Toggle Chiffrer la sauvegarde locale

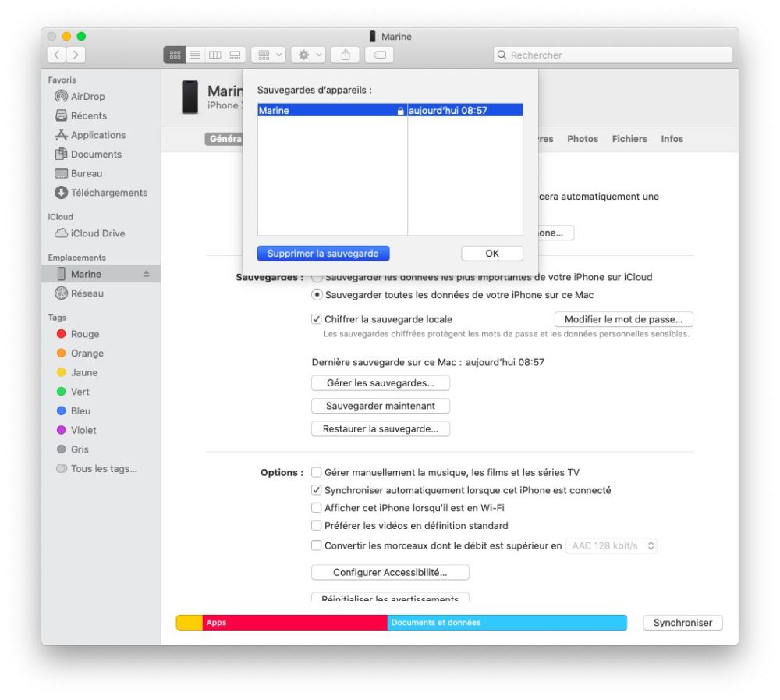(x=317, y=319)
